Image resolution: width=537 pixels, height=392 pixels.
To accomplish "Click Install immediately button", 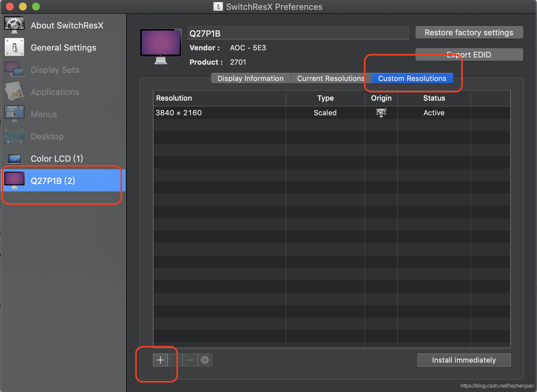I will point(464,360).
